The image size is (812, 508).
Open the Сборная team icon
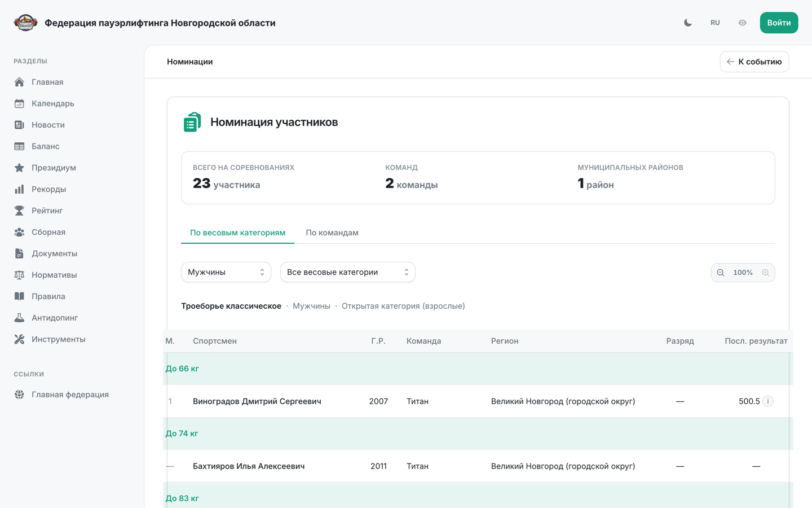tap(19, 232)
